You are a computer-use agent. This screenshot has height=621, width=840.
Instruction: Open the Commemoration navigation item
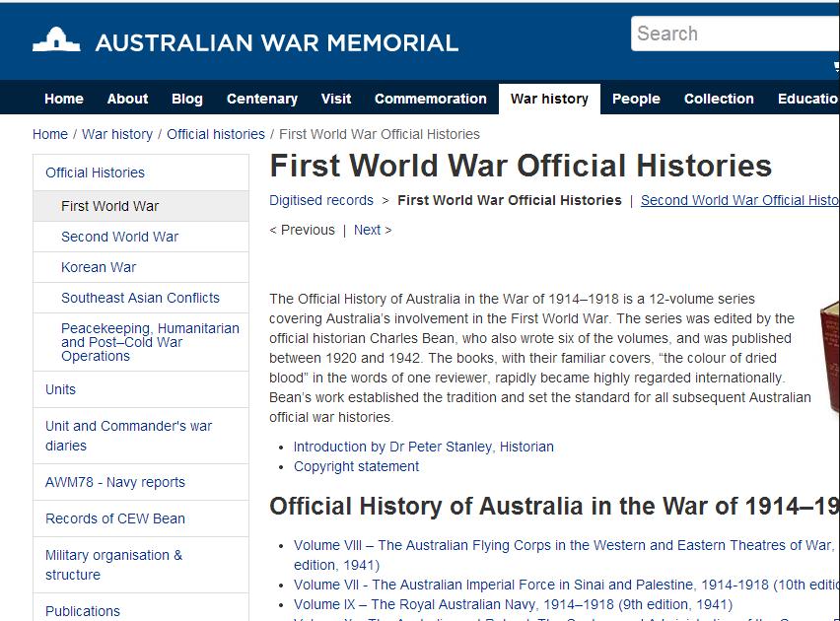(x=431, y=99)
